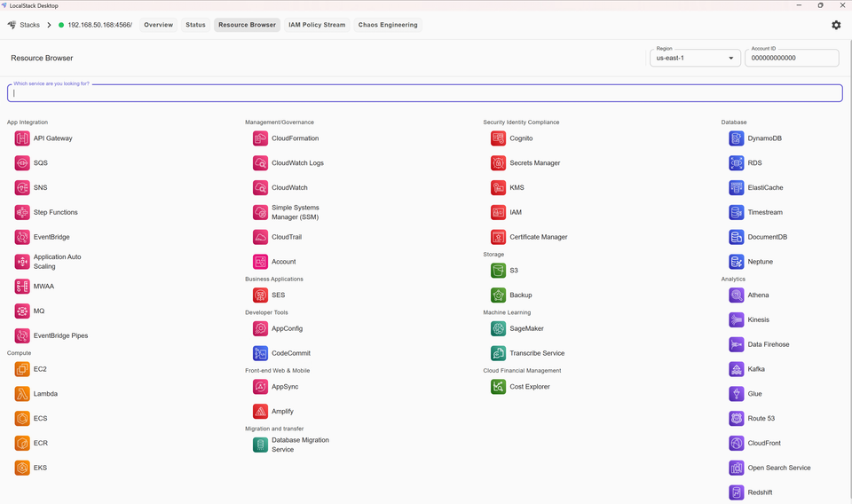Click the Account ID field
The width and height of the screenshot is (852, 504).
pos(792,58)
